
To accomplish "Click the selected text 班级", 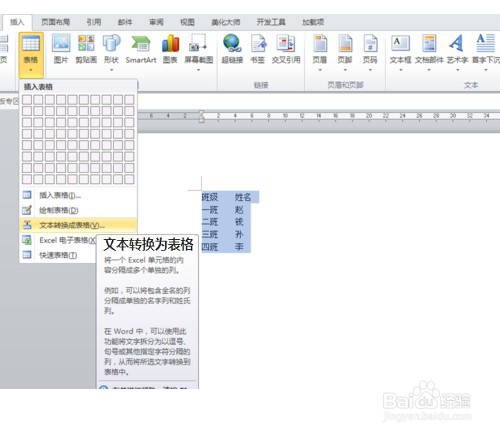I will coord(210,197).
